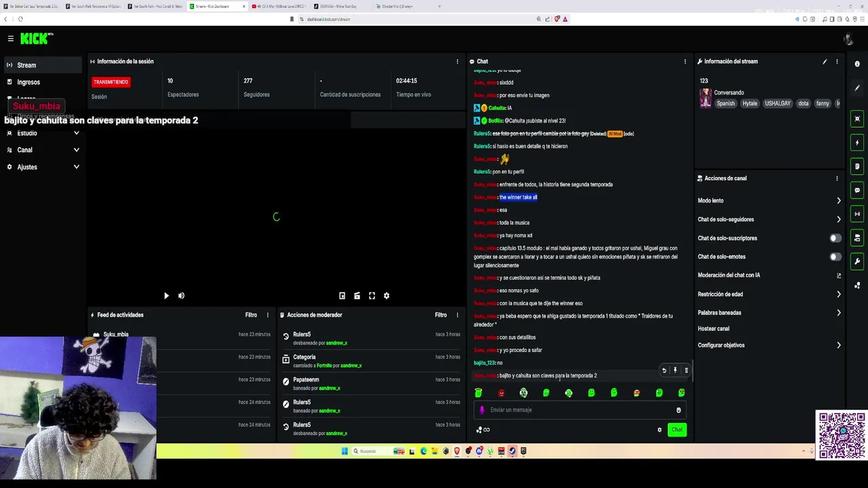Click the Conversando category thumbnail
This screenshot has width=868, height=488.
706,98
